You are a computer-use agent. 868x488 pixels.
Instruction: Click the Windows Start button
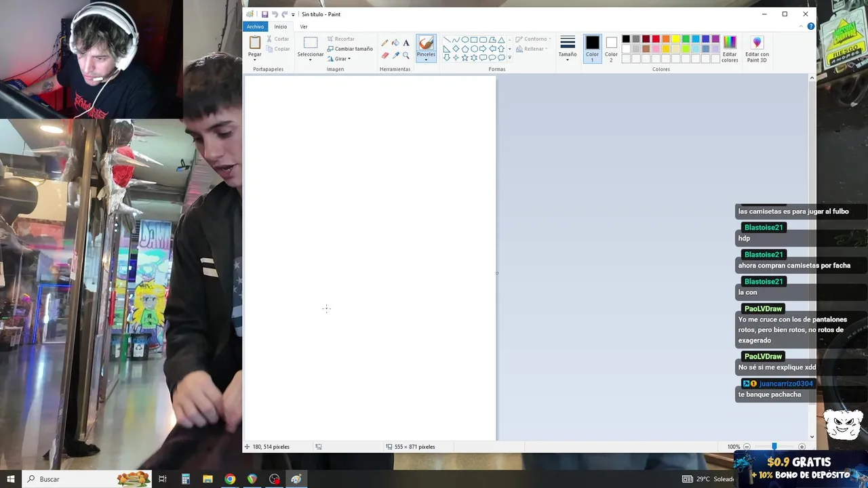tap(11, 479)
